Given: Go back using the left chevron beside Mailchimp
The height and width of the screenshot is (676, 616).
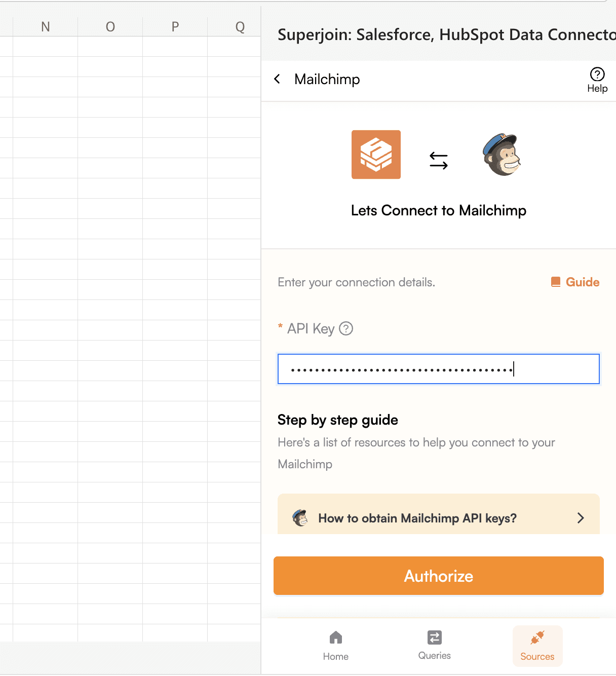Looking at the screenshot, I should coord(277,79).
